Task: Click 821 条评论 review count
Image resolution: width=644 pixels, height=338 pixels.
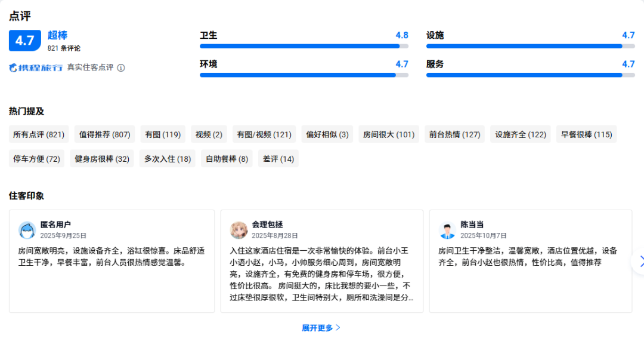Action: pos(64,48)
